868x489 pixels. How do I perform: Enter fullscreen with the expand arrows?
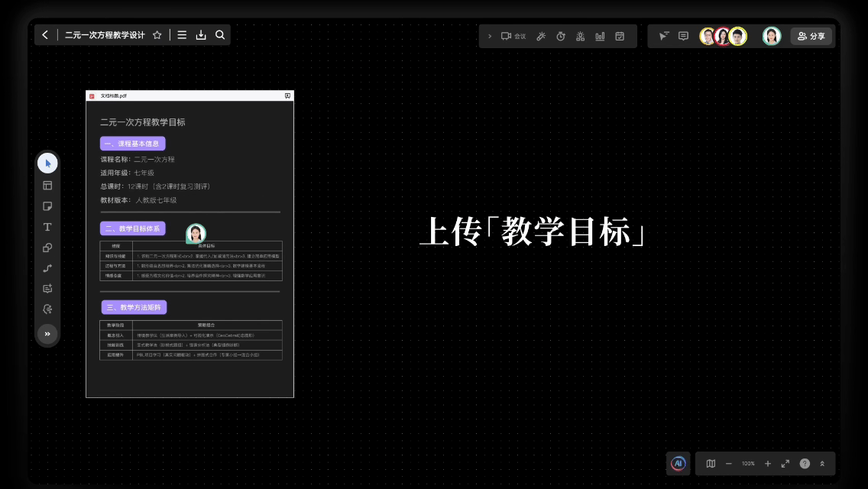[x=785, y=464]
